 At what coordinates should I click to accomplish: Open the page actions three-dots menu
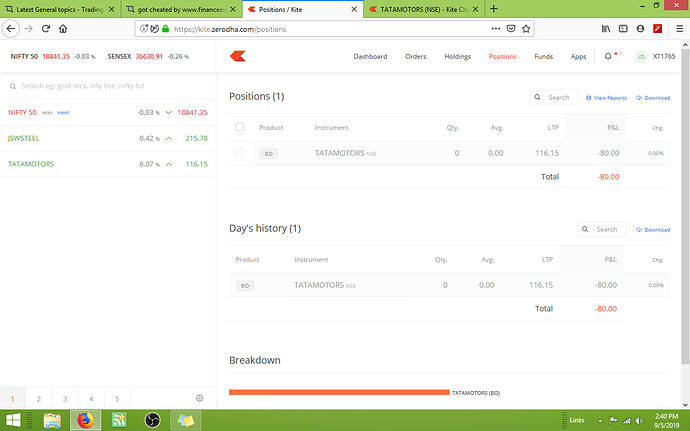coord(496,29)
